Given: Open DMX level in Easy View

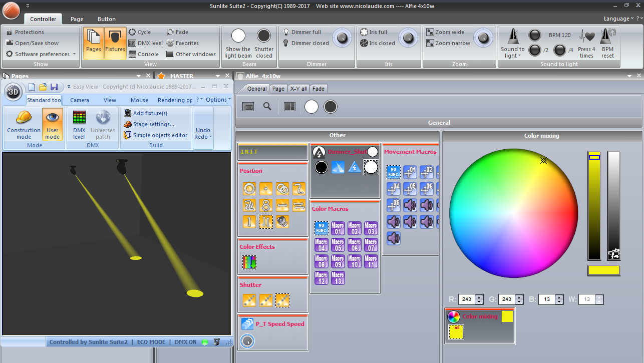Looking at the screenshot, I should click(x=79, y=124).
